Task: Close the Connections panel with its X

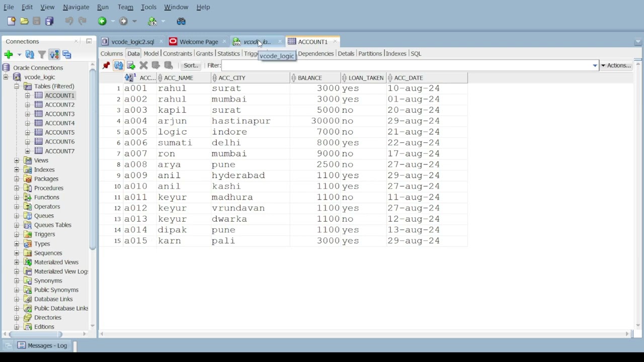Action: 76,41
